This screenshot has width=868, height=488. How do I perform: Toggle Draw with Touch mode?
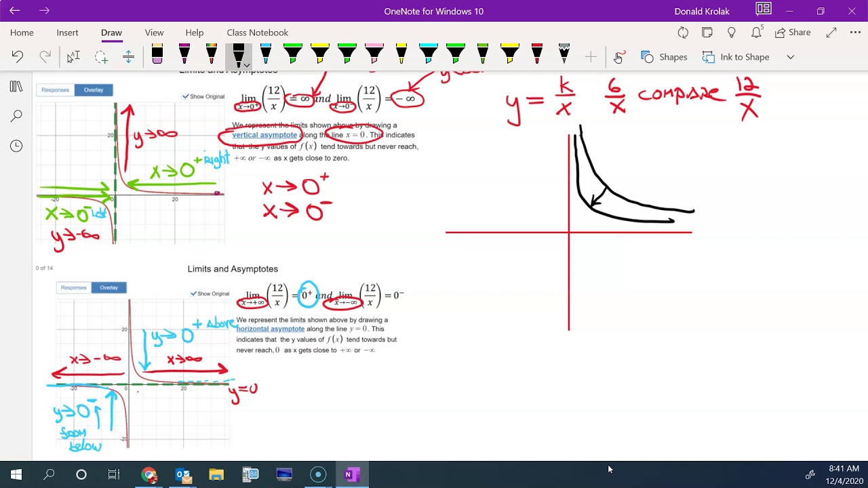tap(618, 57)
